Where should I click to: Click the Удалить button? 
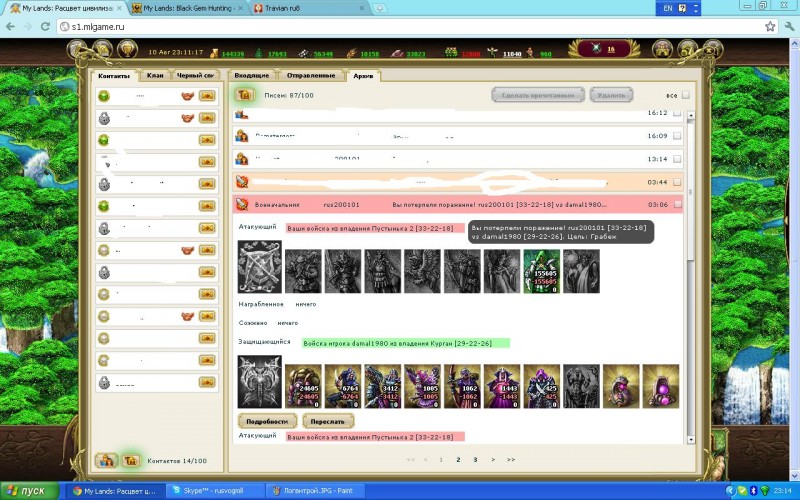coord(611,95)
